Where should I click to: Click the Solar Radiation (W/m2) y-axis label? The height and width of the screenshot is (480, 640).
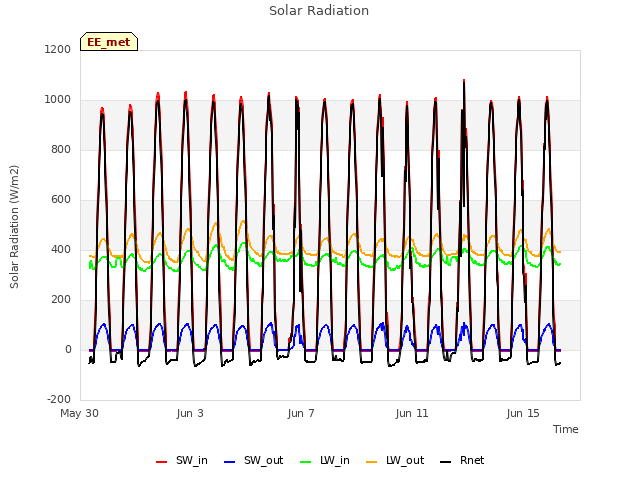14,227
